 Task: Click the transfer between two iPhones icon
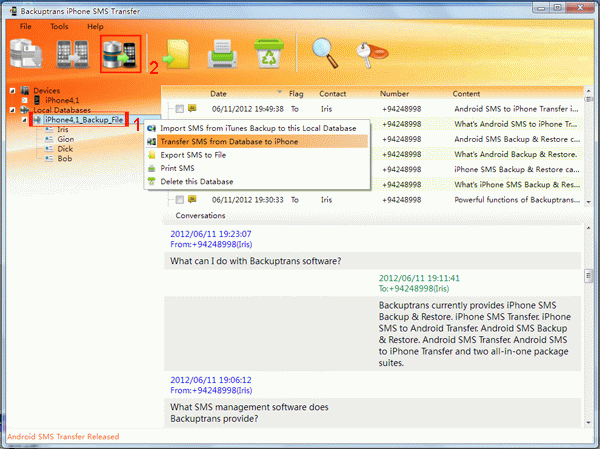pos(72,54)
